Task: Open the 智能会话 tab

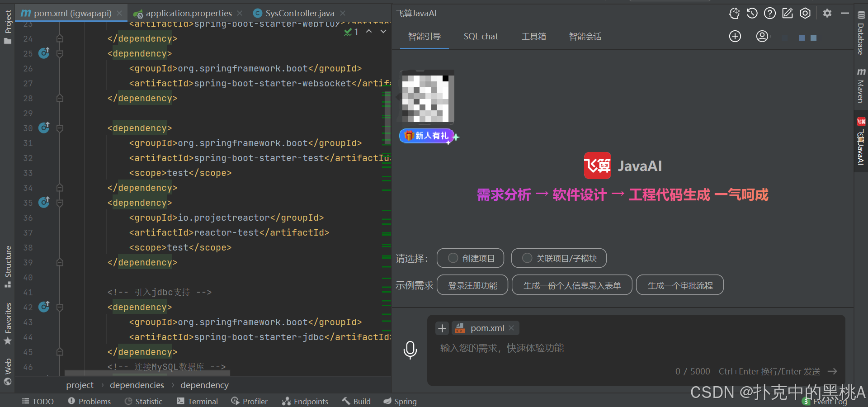Action: [x=585, y=36]
